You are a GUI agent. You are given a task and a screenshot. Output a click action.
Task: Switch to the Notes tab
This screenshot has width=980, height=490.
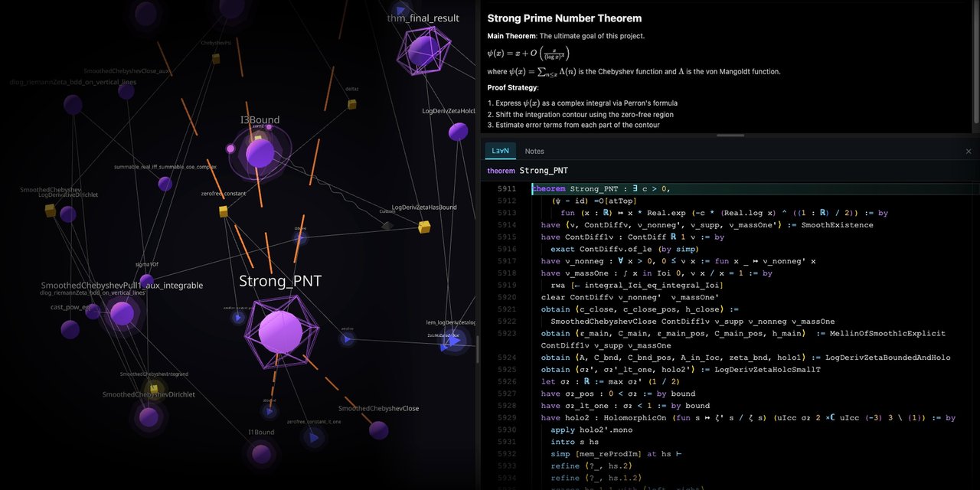click(534, 151)
